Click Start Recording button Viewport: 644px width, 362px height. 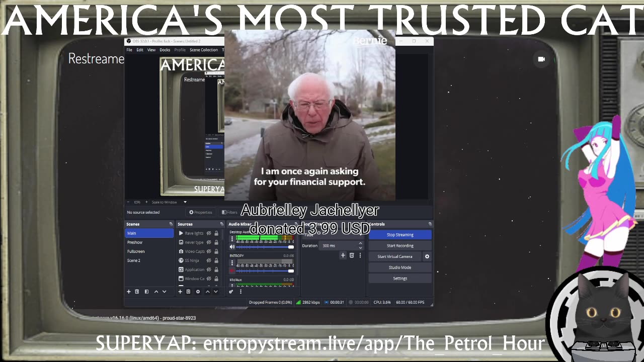(400, 246)
